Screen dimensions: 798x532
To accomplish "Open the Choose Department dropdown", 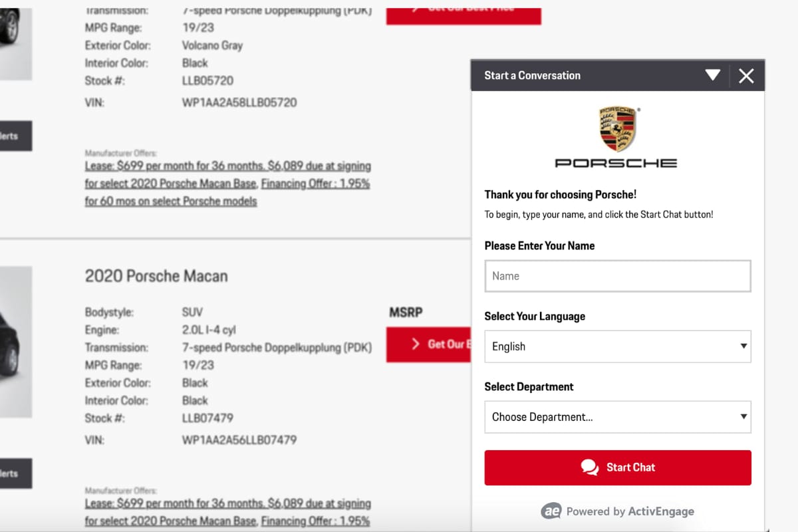I will pos(618,417).
